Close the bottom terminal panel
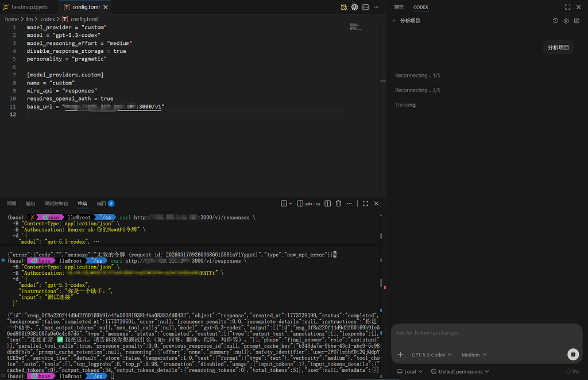The image size is (588, 380). (x=377, y=204)
